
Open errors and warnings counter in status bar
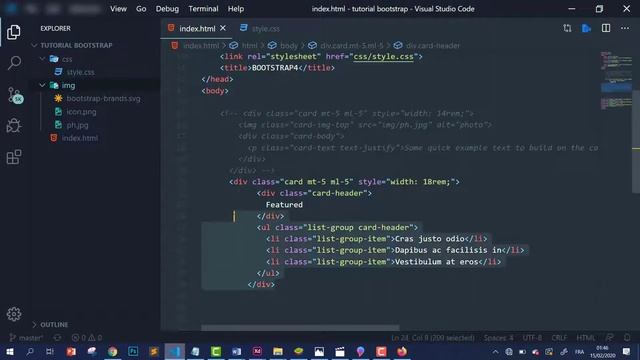pos(87,338)
